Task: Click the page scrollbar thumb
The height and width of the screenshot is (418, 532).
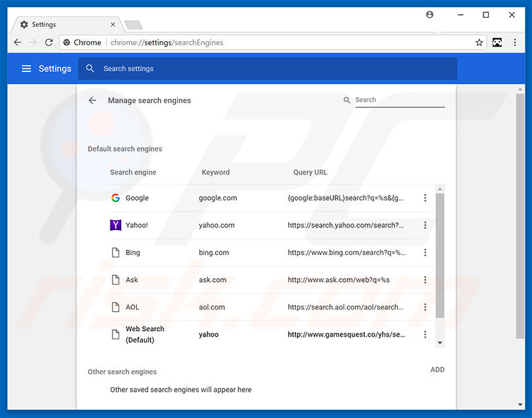Action: pos(520,215)
